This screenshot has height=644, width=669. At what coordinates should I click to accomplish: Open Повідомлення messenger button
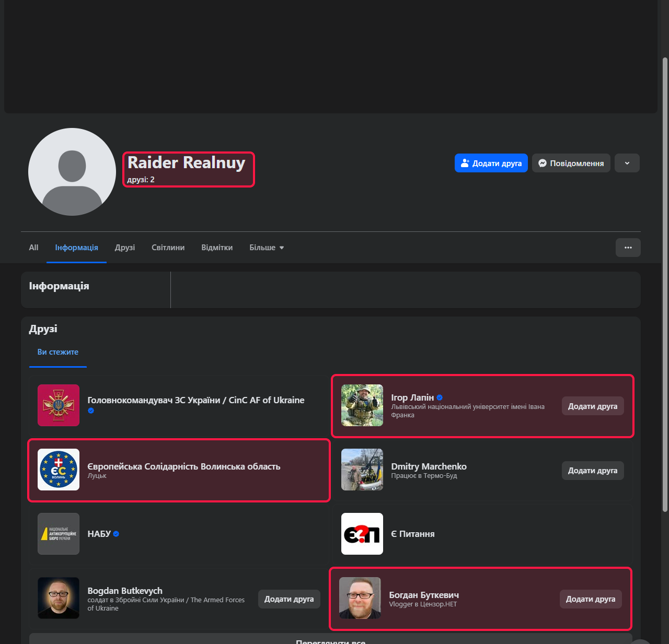click(x=571, y=163)
